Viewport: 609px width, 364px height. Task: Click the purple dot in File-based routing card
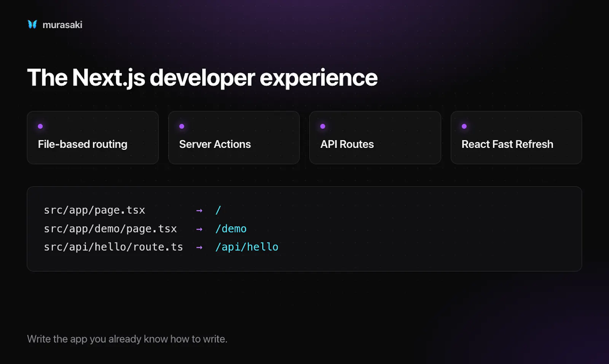tap(40, 126)
